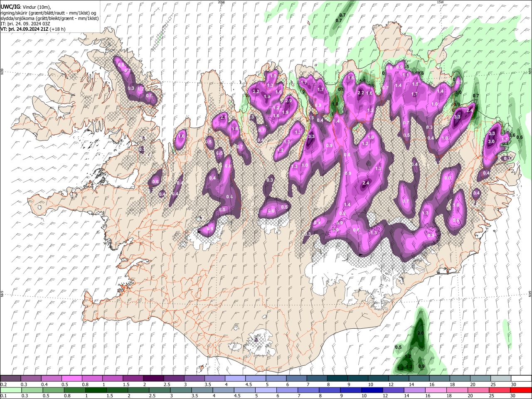The width and height of the screenshot is (532, 399).
Task: Select the upper legend's bright pink 0.5 swatch
Action: click(72, 379)
